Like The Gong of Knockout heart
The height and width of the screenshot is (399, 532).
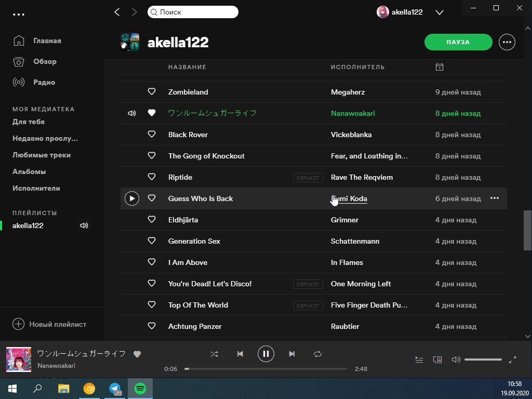(152, 155)
